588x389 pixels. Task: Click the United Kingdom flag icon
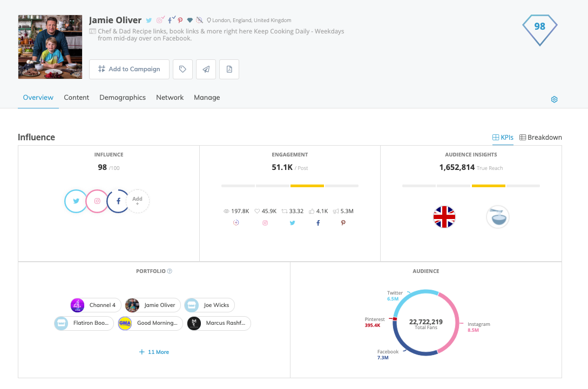point(444,217)
